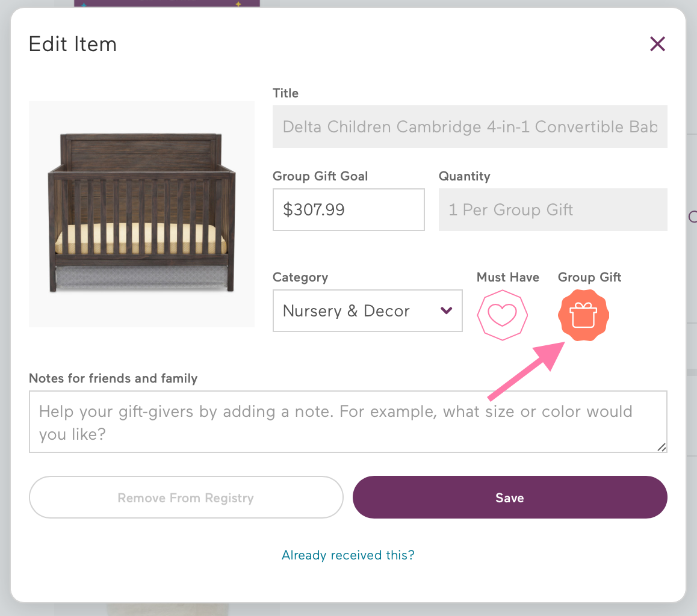Screen dimensions: 697x616
Task: Click the Group Gift Goal amount field
Action: point(348,209)
